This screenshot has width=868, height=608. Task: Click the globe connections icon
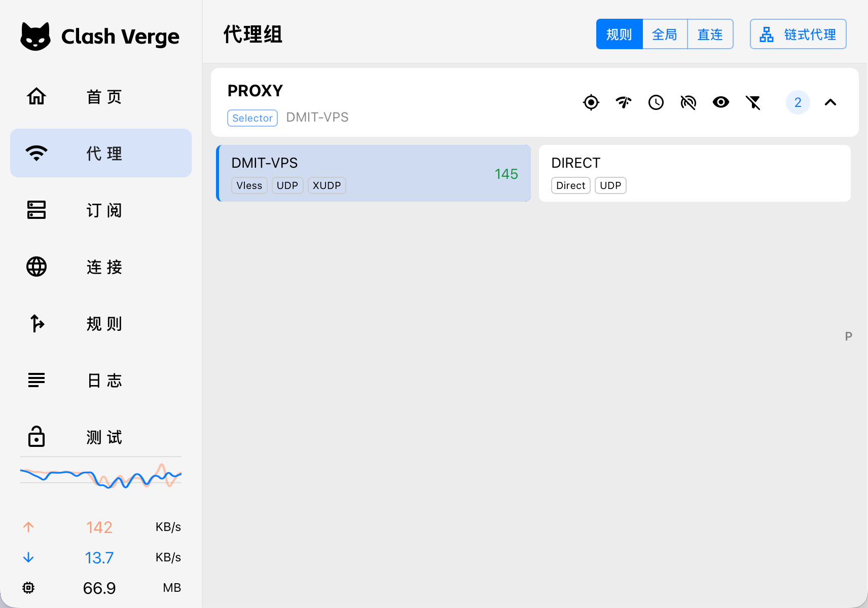(x=37, y=267)
